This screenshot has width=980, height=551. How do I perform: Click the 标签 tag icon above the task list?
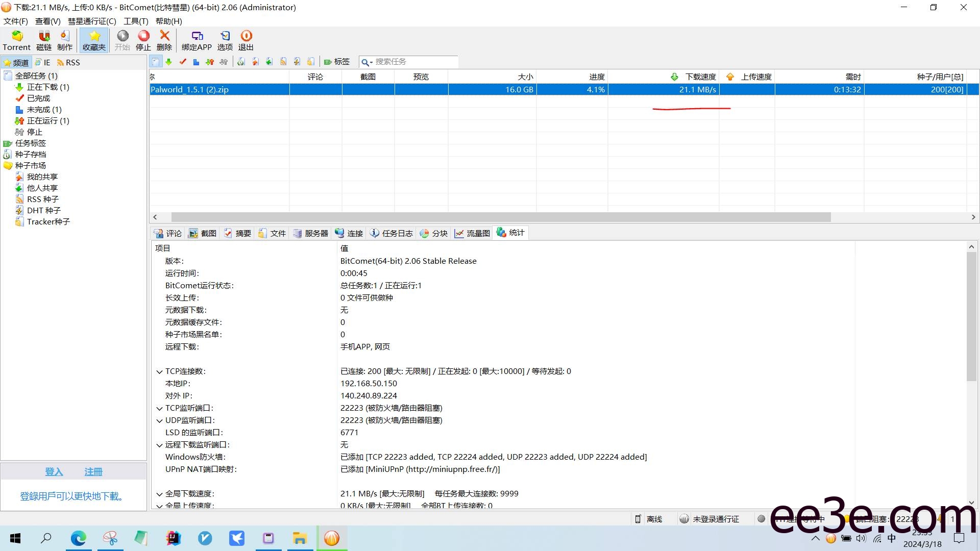click(336, 62)
